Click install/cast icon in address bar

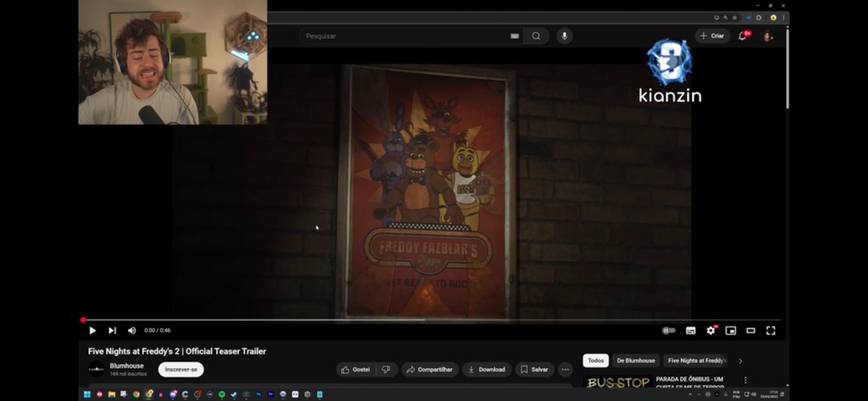click(x=717, y=17)
